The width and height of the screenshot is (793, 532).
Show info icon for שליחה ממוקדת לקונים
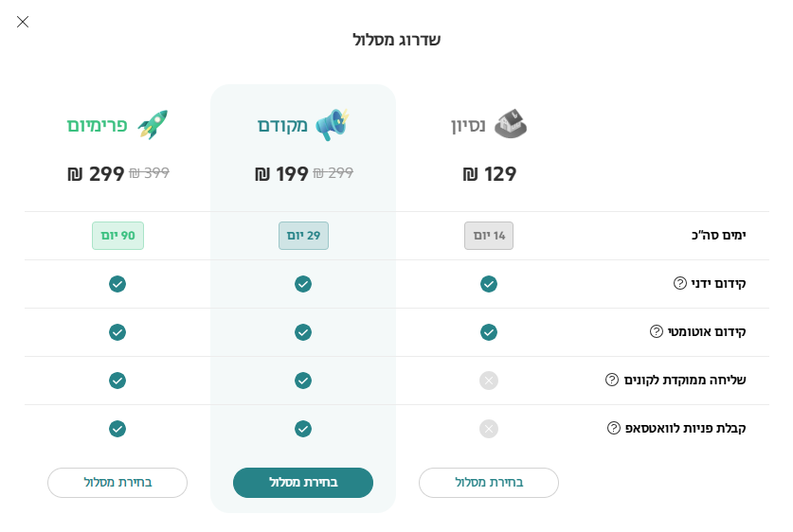coord(612,380)
